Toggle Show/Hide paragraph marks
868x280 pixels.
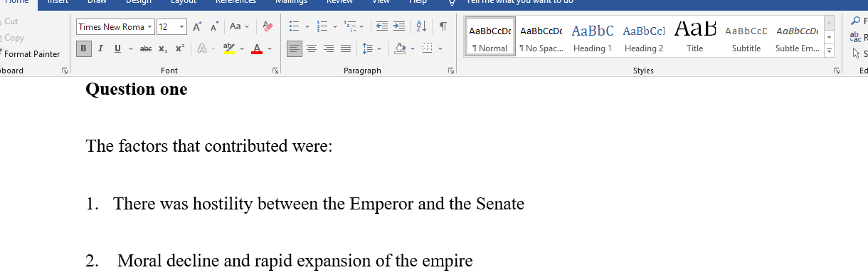tap(443, 27)
